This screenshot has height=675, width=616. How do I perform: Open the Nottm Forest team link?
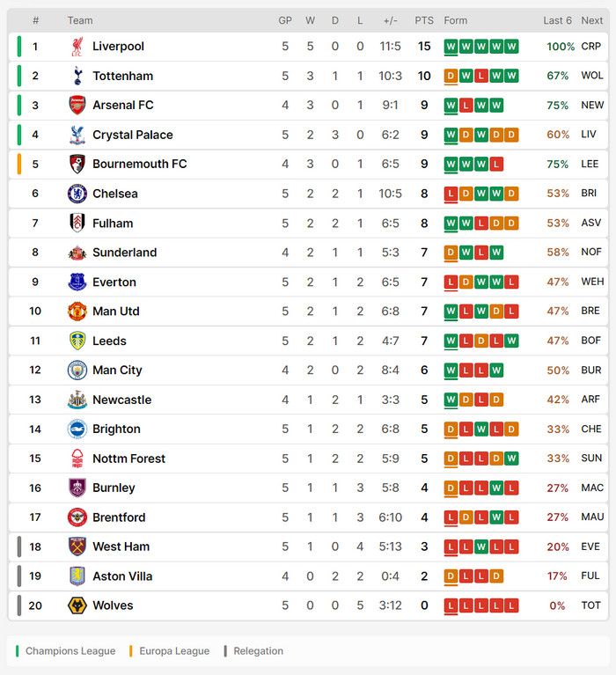click(x=128, y=459)
